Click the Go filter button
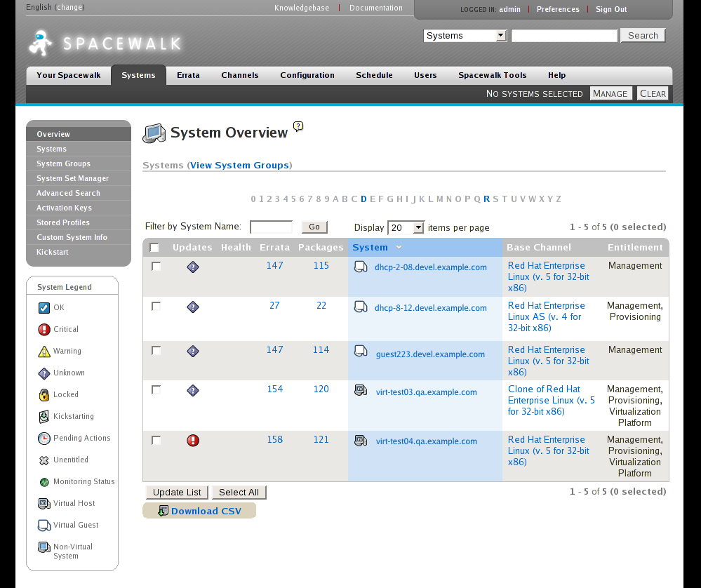The width and height of the screenshot is (701, 588). click(314, 227)
